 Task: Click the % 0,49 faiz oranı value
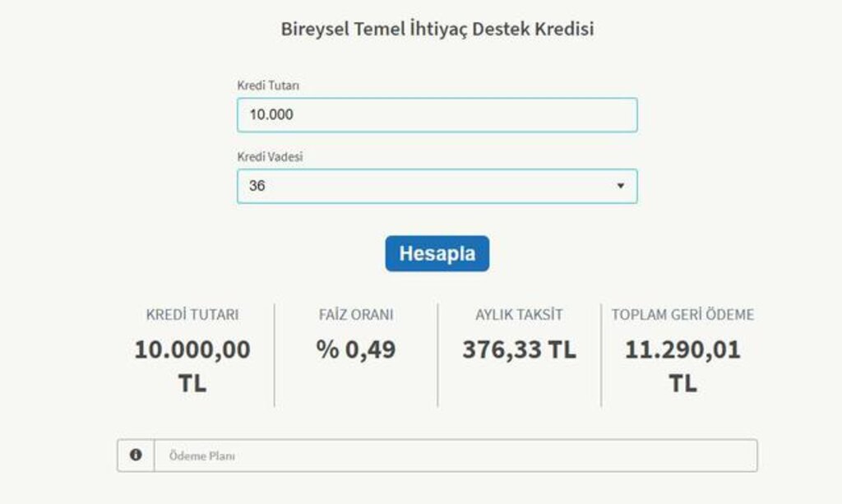pyautogui.click(x=355, y=349)
